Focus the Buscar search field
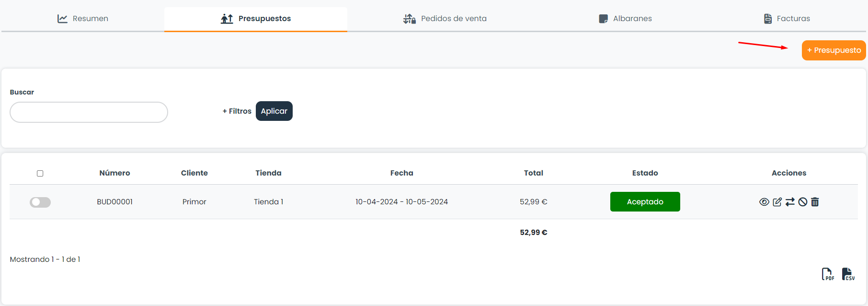This screenshot has width=868, height=306. click(x=89, y=112)
